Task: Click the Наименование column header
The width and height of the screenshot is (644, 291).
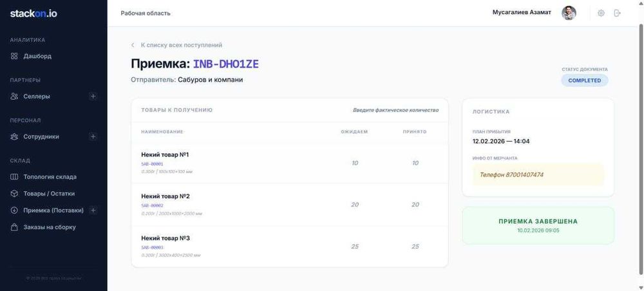Action: point(162,132)
